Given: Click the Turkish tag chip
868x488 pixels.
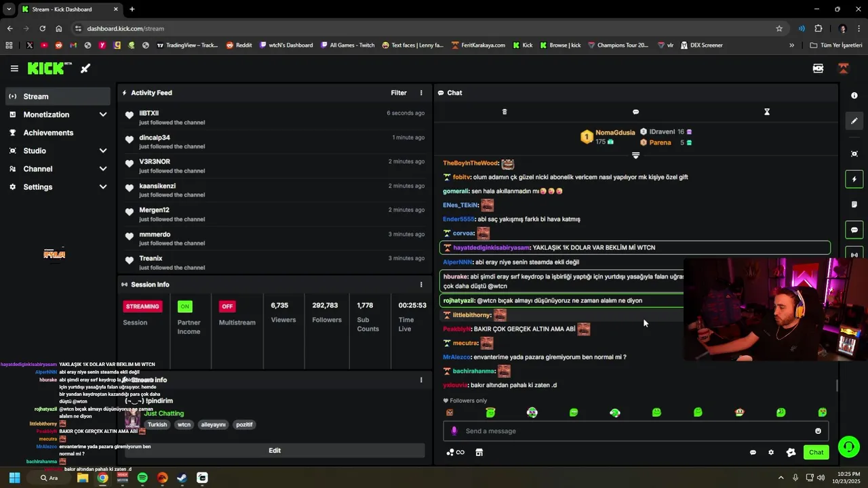Looking at the screenshot, I should [x=157, y=424].
